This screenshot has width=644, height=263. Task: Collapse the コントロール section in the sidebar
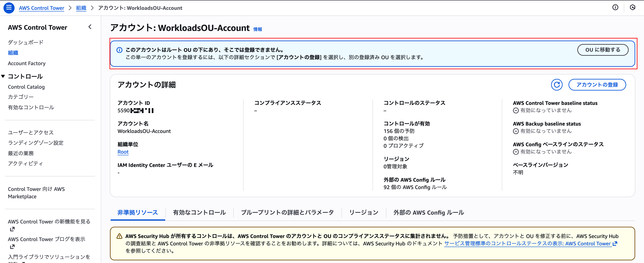pyautogui.click(x=3, y=76)
